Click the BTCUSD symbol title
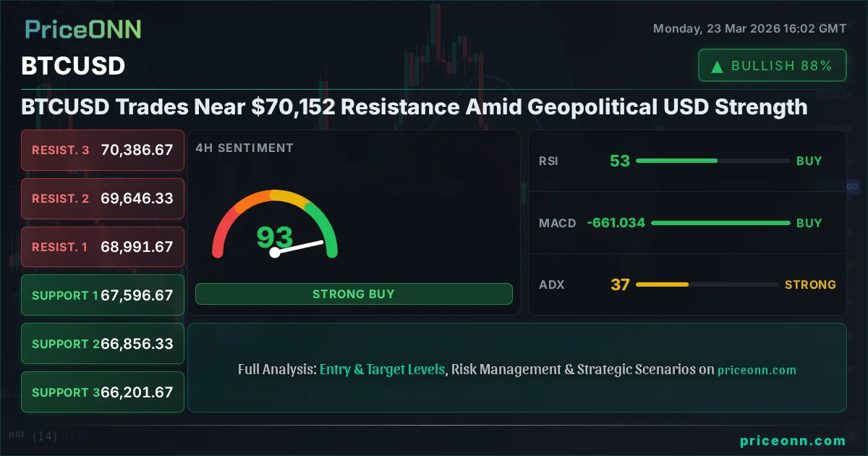The height and width of the screenshot is (456, 868). point(73,66)
